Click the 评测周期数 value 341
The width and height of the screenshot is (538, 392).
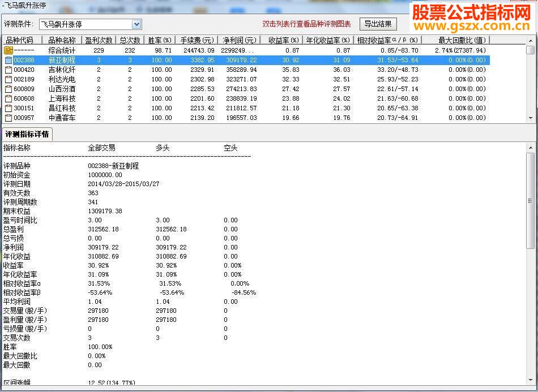[93, 202]
